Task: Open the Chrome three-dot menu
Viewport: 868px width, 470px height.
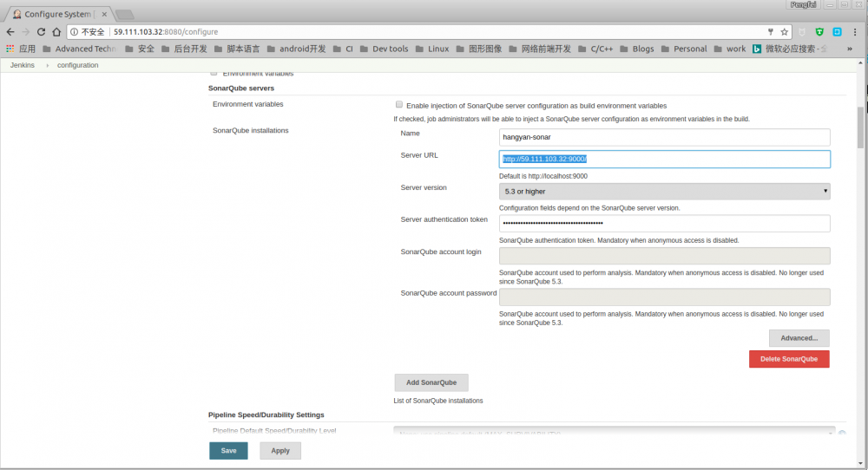Action: coord(855,32)
